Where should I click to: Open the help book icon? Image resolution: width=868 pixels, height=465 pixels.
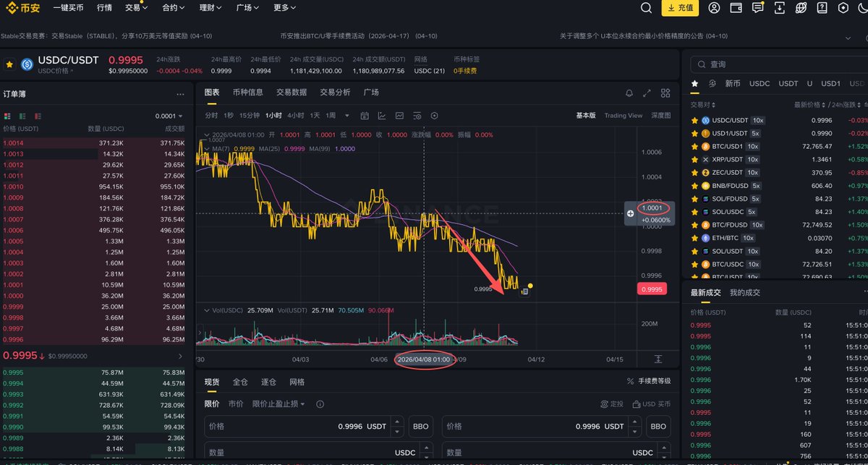824,8
